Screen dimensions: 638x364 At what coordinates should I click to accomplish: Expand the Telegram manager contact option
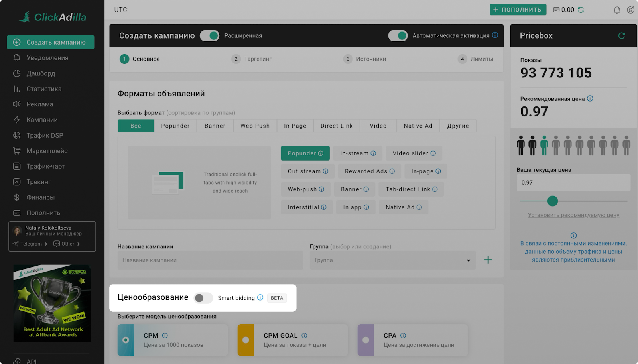30,244
